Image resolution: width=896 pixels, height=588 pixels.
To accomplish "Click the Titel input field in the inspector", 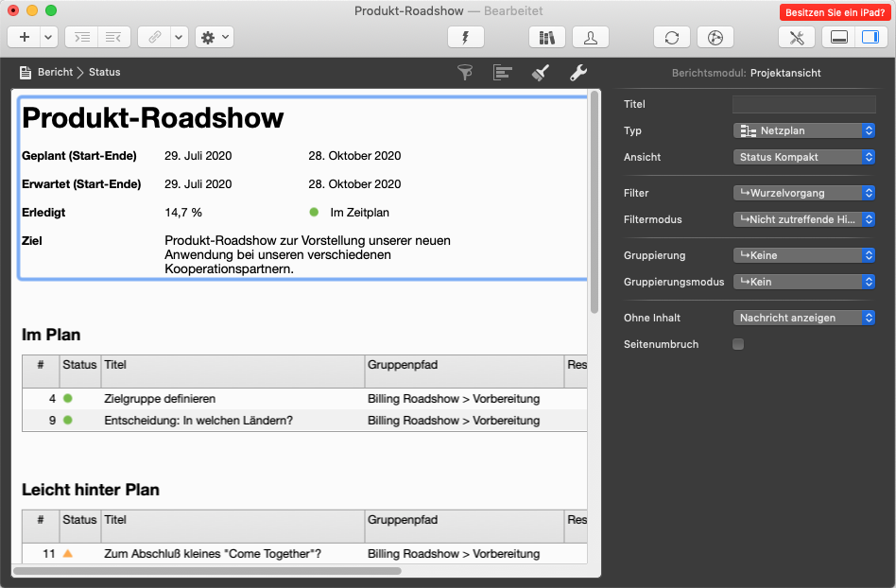I will click(803, 104).
